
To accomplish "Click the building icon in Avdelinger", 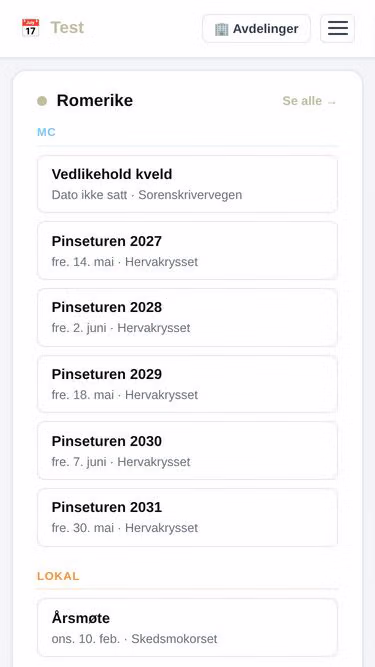I will coord(222,29).
